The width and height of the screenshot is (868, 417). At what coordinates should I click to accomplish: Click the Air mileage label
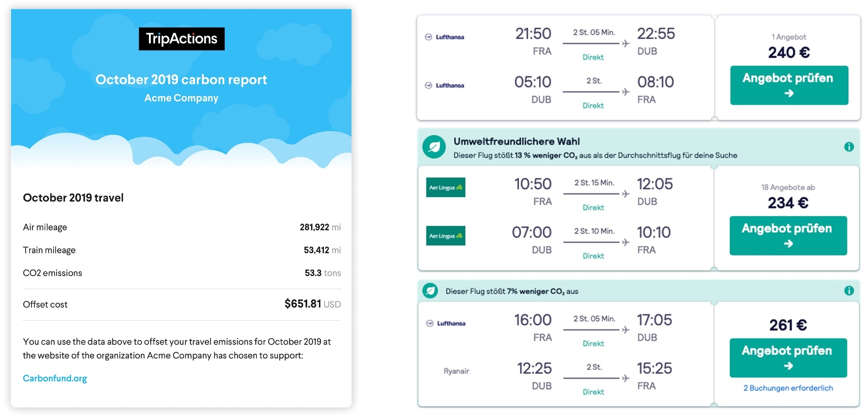[x=45, y=227]
